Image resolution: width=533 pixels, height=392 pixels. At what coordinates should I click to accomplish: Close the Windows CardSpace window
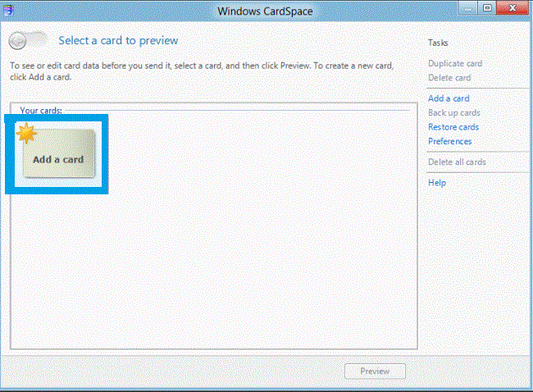click(x=512, y=8)
